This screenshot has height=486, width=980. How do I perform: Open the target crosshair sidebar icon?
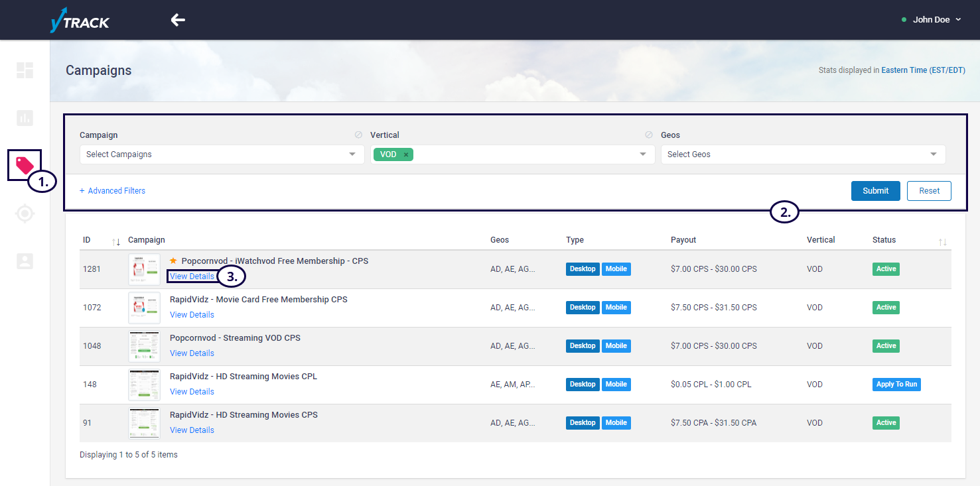point(25,213)
